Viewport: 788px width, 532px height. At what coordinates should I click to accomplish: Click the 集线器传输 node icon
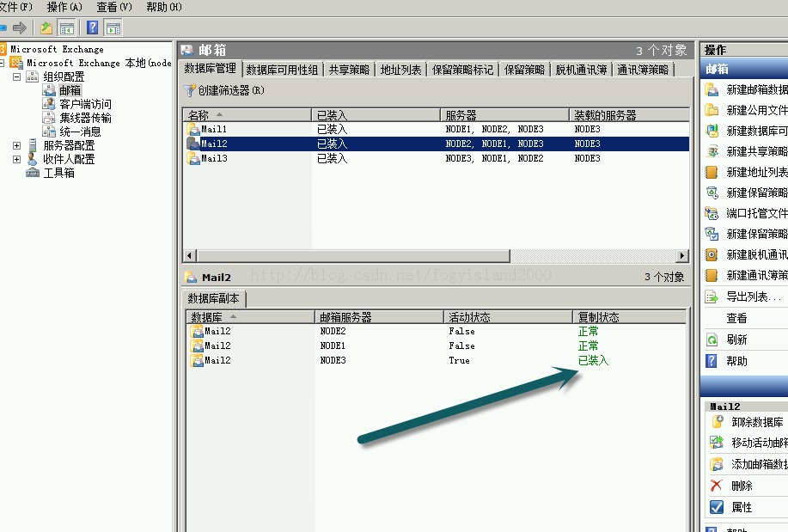(x=49, y=117)
